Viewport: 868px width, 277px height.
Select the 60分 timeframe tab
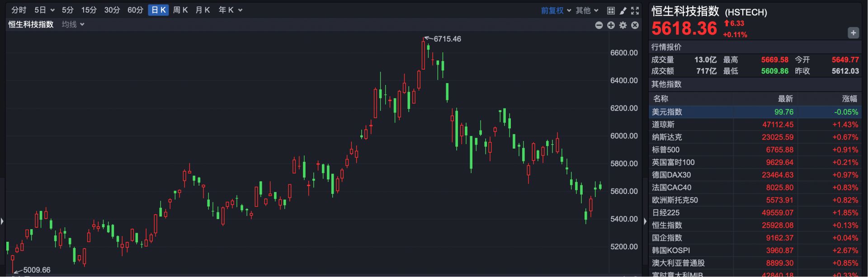tap(135, 10)
